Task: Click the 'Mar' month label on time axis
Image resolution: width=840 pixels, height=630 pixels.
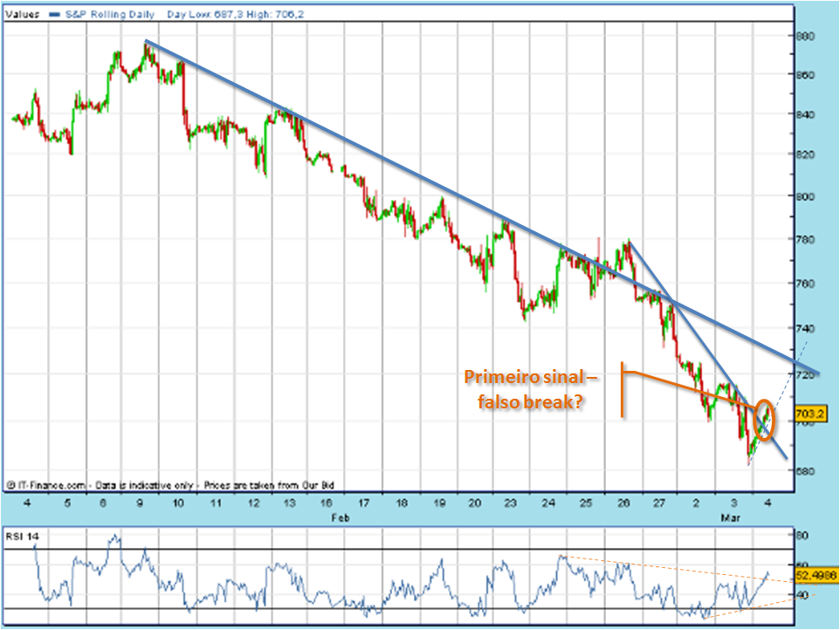Action: [x=730, y=517]
